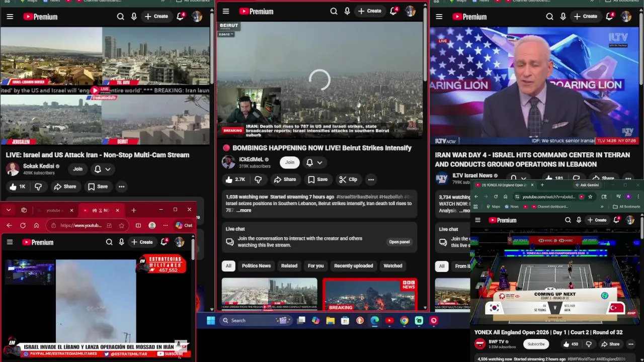This screenshot has height=362, width=644.
Task: Like the ILTV Israel News video (181)
Action: pyautogui.click(x=554, y=178)
